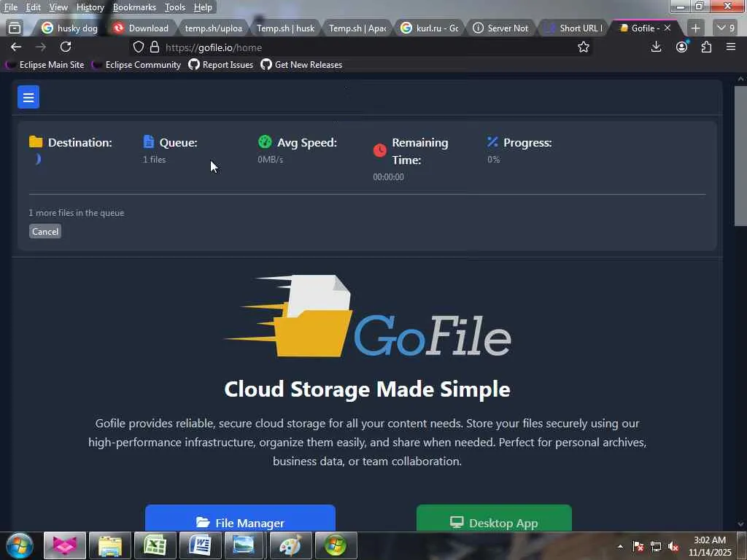The height and width of the screenshot is (560, 747).
Task: Open the tracking protection shield icon
Action: click(x=138, y=47)
